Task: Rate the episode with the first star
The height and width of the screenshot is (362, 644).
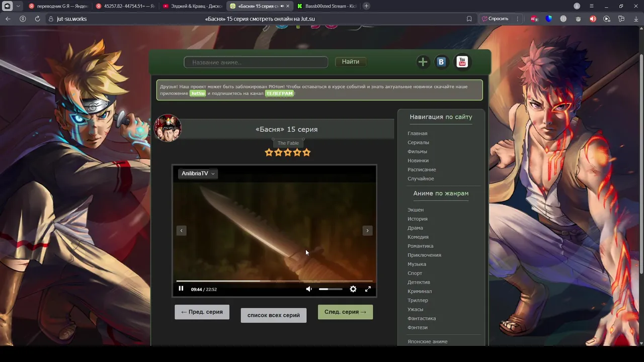Action: pyautogui.click(x=269, y=152)
